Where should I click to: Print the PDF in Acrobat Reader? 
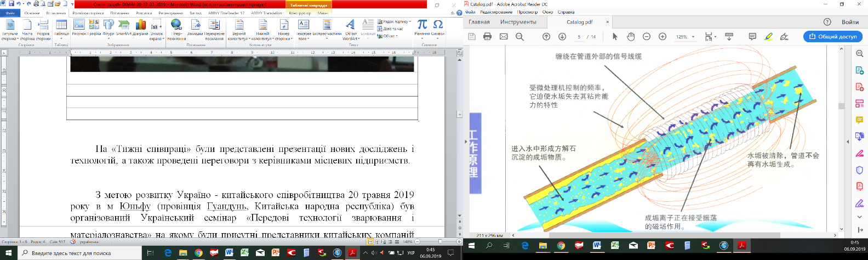[x=487, y=36]
